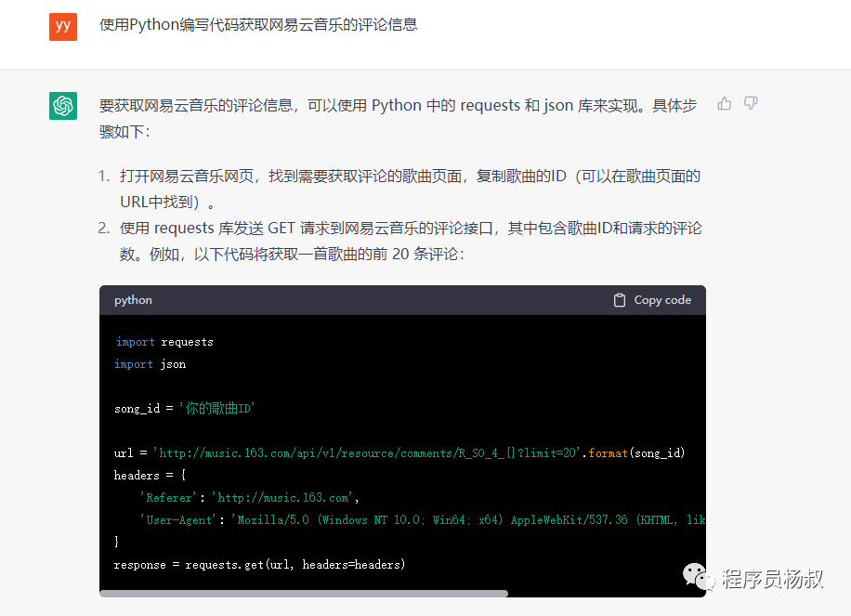Click the green ChatGPT assistant avatar
Image resolution: width=851 pixels, height=616 pixels.
coord(63,105)
